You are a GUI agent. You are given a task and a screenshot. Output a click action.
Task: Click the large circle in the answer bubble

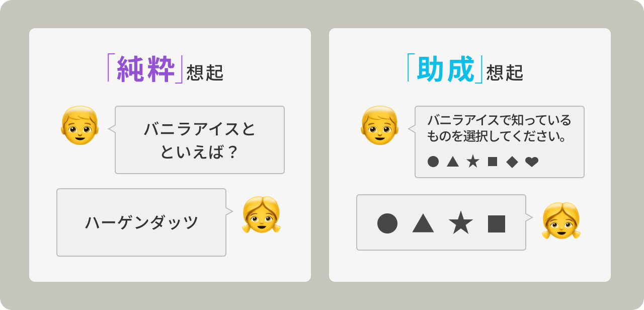click(x=387, y=223)
